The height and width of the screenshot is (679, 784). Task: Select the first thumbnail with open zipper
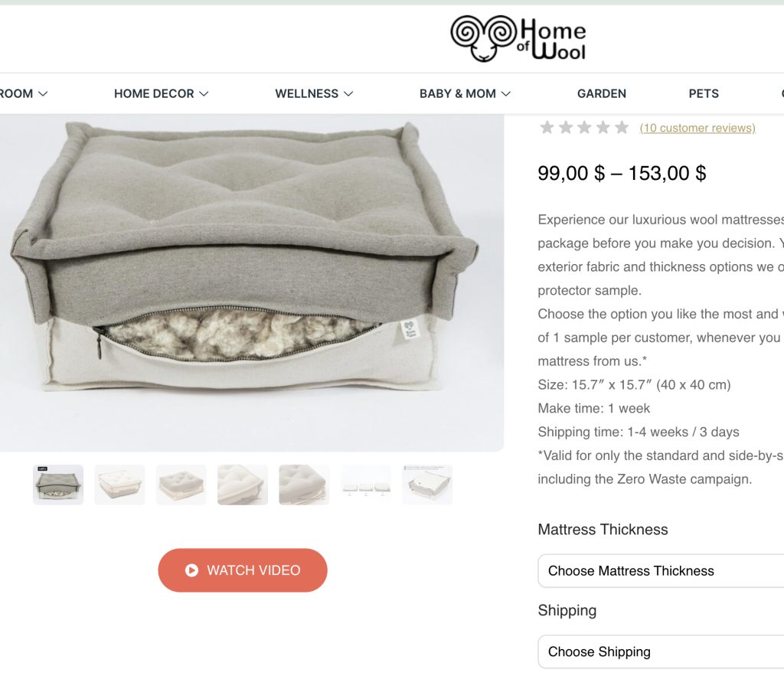[x=58, y=485]
